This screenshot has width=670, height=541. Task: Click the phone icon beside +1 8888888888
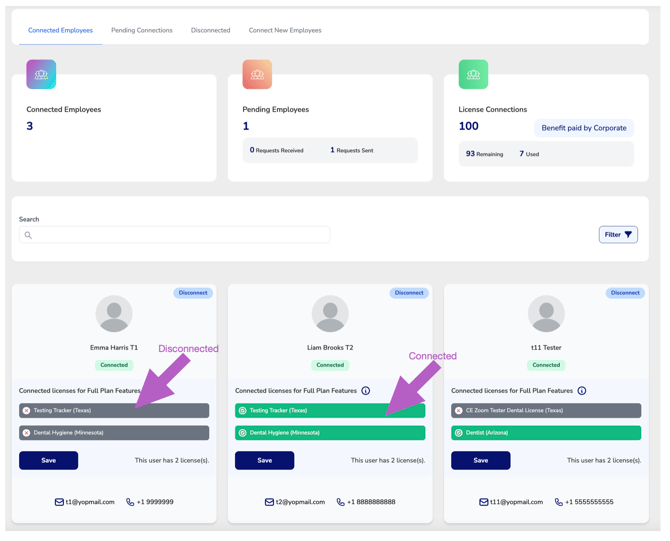[341, 502]
